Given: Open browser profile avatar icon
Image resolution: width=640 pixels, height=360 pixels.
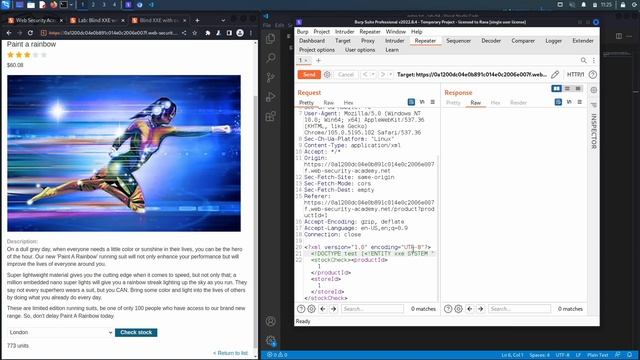Looking at the screenshot, I should (240, 33).
